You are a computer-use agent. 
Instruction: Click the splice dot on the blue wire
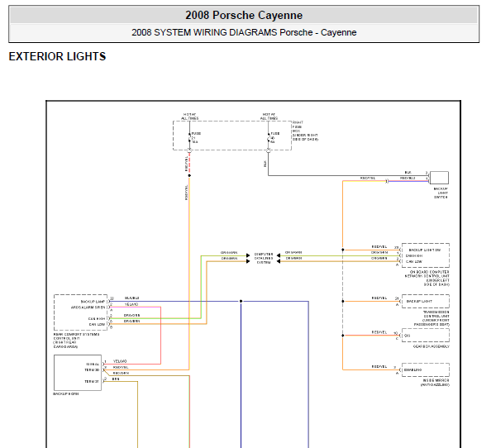[241, 301]
